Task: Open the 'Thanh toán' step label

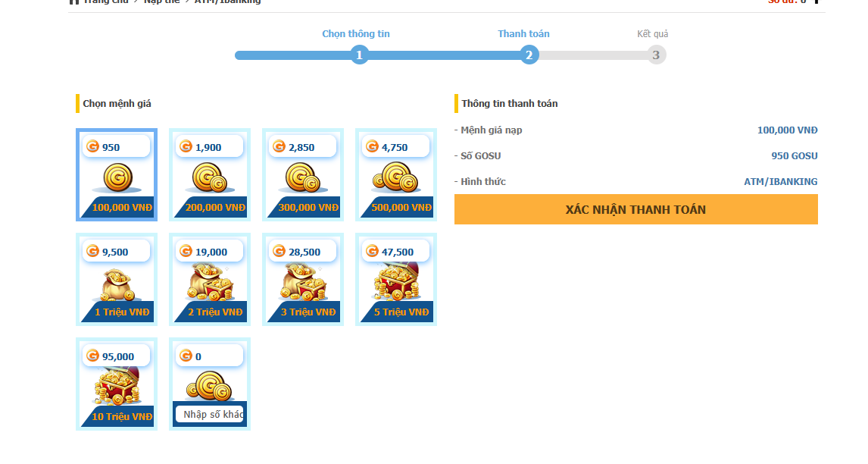Action: point(523,34)
